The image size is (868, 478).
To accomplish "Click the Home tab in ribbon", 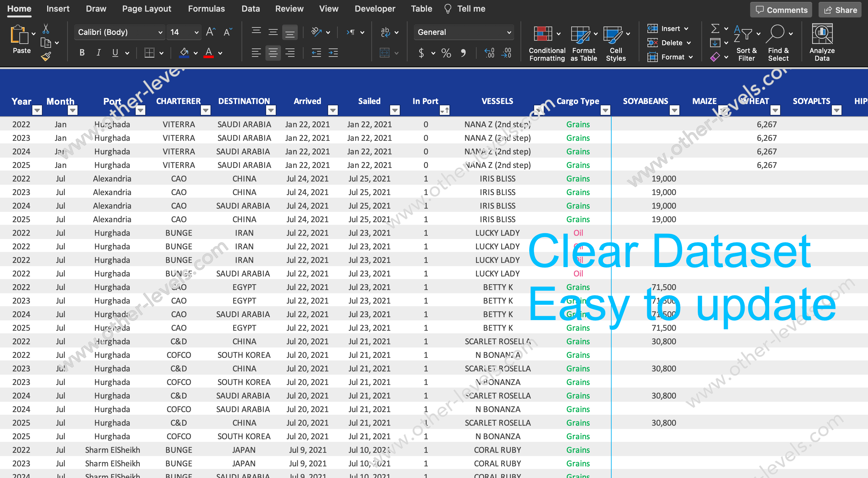I will (x=20, y=8).
